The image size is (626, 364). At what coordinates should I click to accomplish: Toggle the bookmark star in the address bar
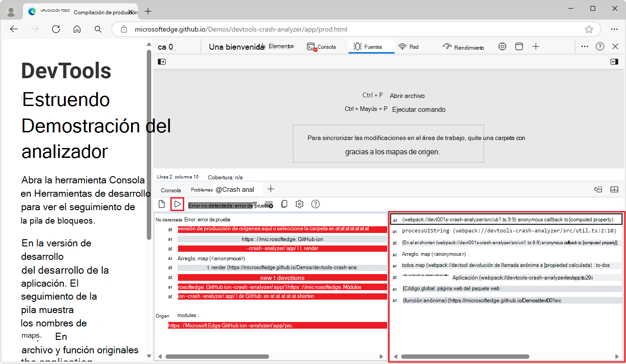[x=589, y=29]
